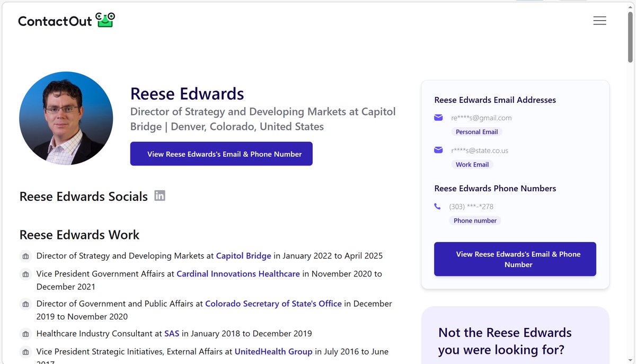Click the building icon beside Capitol Bridge job

[25, 256]
